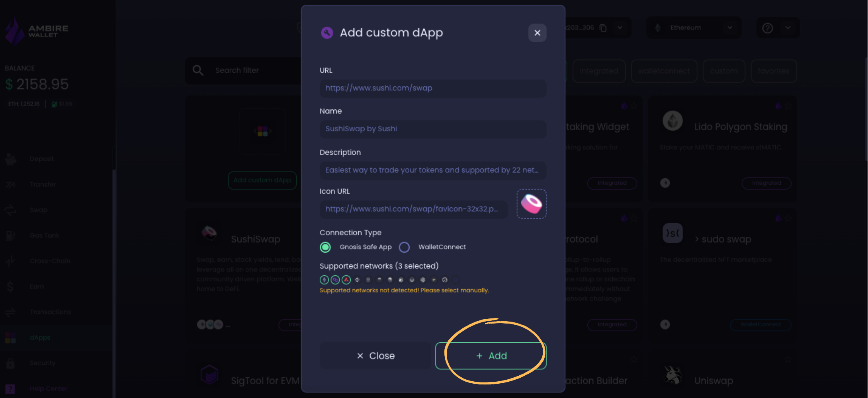Click the Sushi favicon preview thumbnail
The image size is (868, 398).
[x=532, y=204]
